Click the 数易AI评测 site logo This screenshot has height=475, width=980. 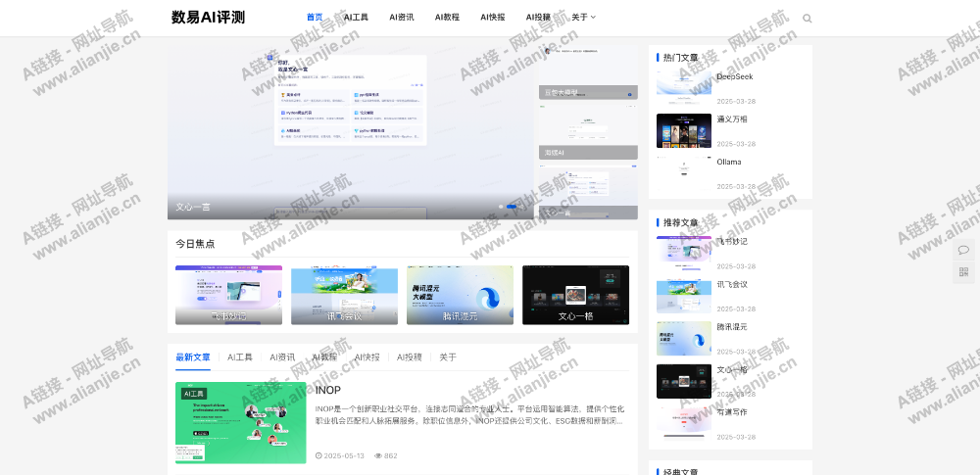tap(208, 18)
